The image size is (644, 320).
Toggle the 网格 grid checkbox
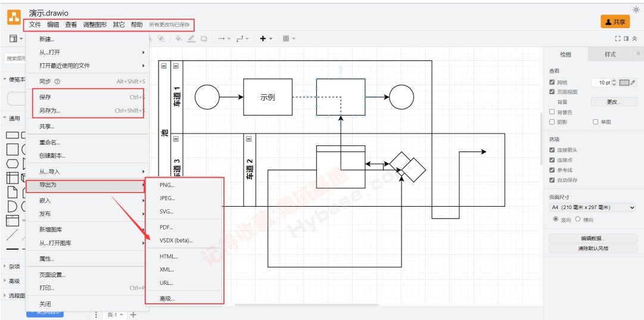552,82
